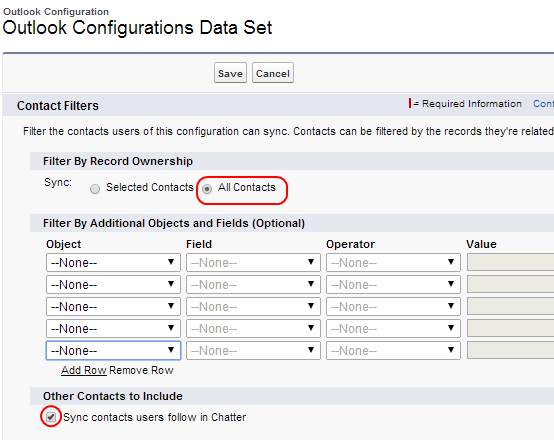This screenshot has height=440, width=554.
Task: Open the fourth row Operator dropdown
Action: tap(393, 328)
